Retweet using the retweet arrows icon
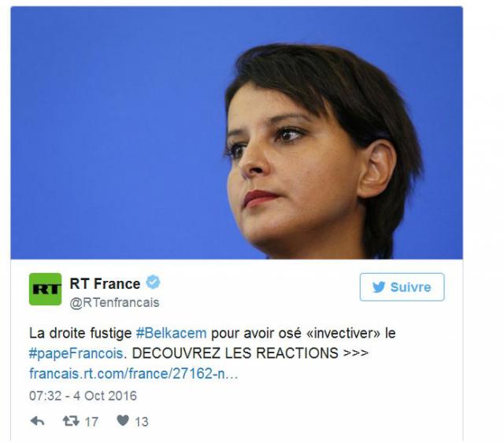Image resolution: width=504 pixels, height=443 pixels. 71,421
